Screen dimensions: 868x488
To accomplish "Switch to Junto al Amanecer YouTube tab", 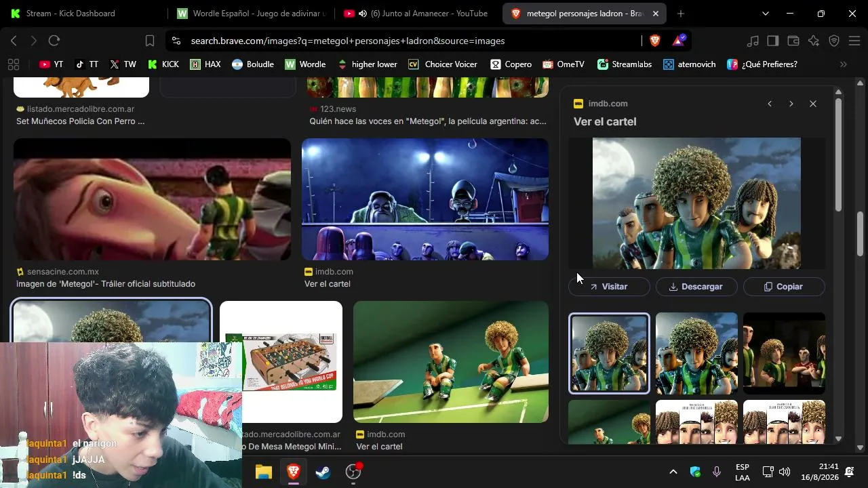I will [420, 14].
